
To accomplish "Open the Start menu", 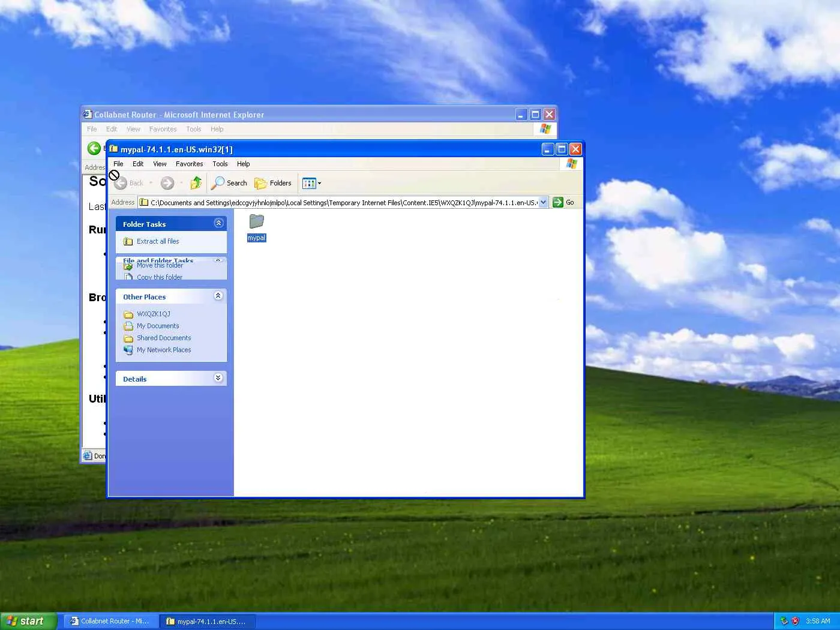I will pos(28,621).
